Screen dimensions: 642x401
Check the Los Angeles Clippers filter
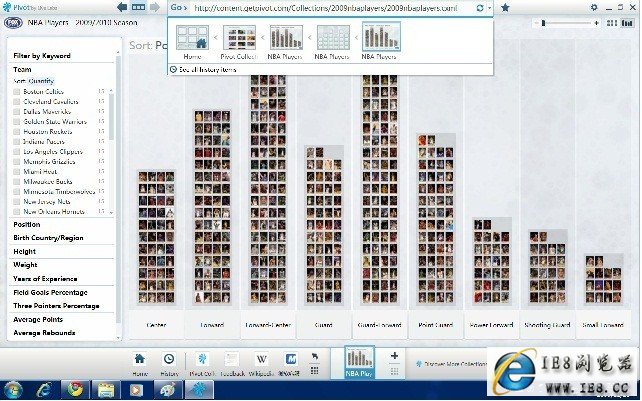[x=17, y=152]
